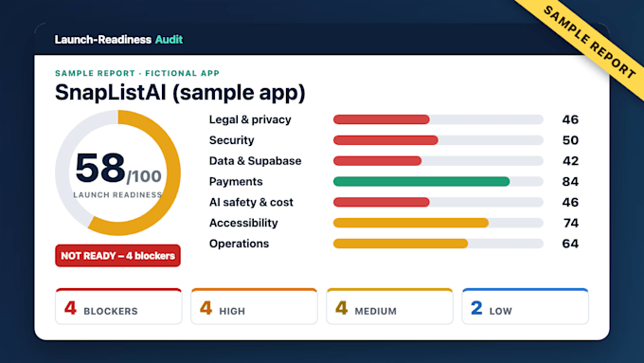Click the Accessibility progress bar

tap(438, 223)
